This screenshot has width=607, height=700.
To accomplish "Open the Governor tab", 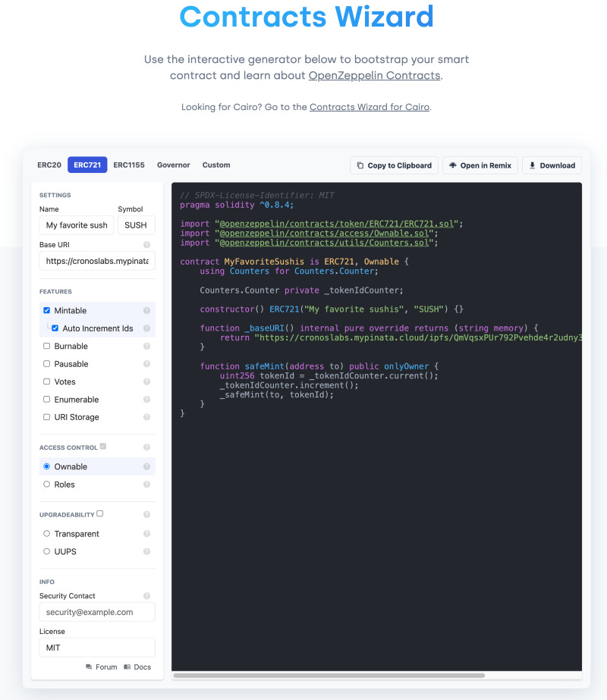I will [173, 165].
